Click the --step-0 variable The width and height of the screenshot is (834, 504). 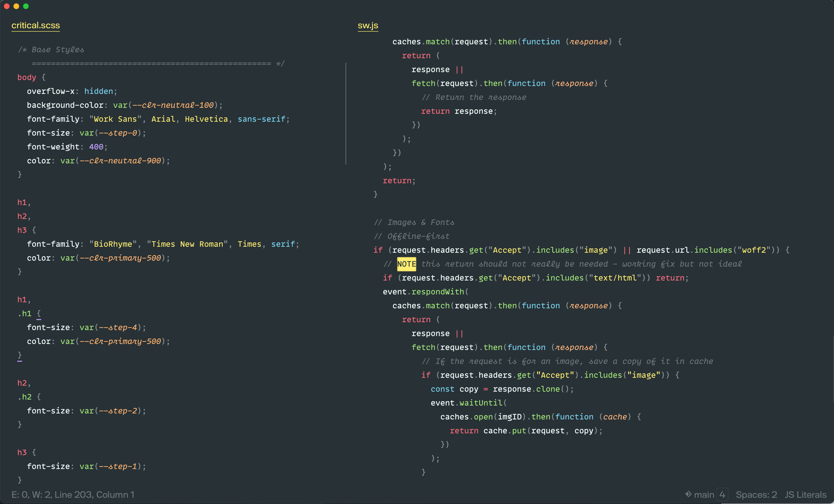(118, 133)
